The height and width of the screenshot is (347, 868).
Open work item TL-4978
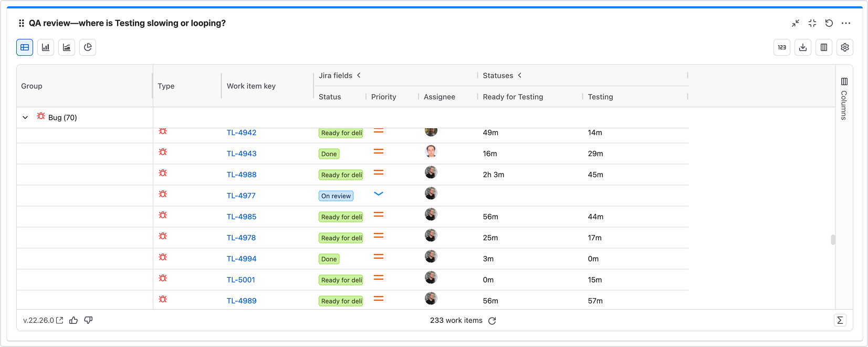pyautogui.click(x=242, y=238)
